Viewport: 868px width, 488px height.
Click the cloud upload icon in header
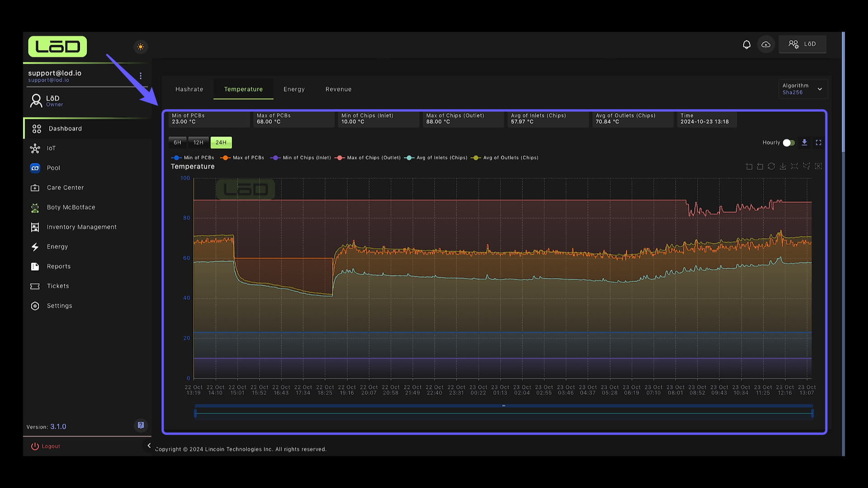[x=766, y=44]
